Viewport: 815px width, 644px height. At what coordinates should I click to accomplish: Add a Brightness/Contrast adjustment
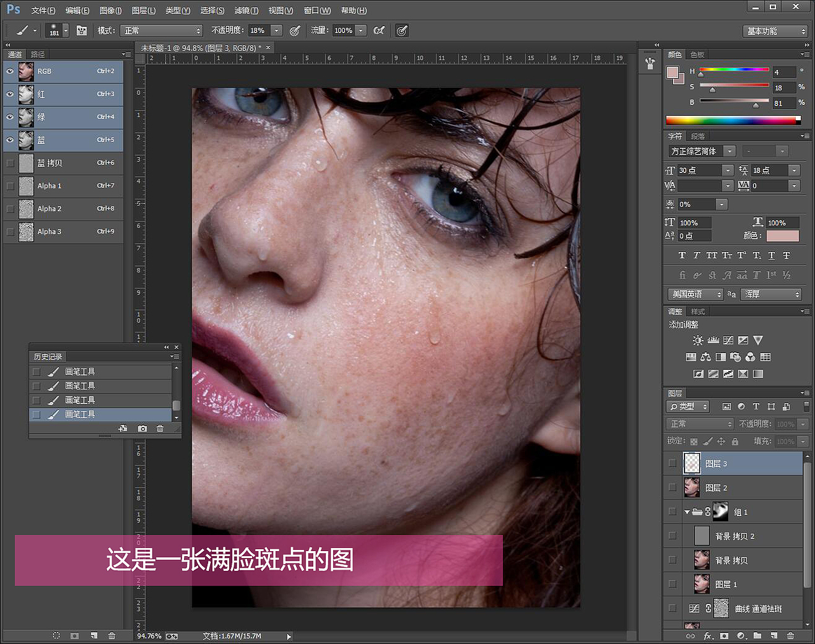point(698,340)
